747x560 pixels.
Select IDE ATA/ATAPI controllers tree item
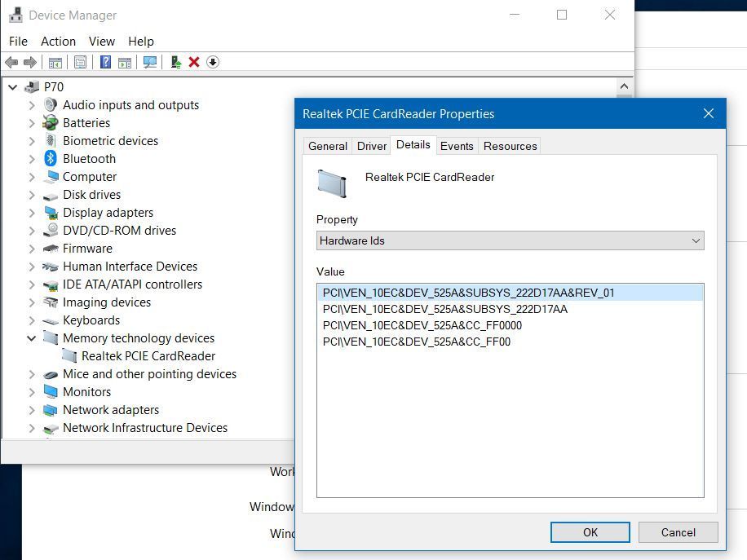point(132,284)
